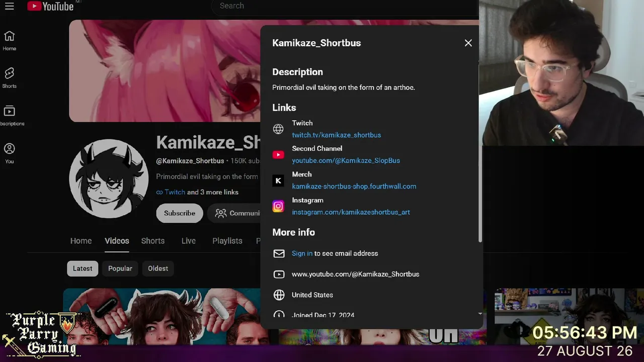
Task: Click the K icon beside Merch
Action: [x=278, y=180]
